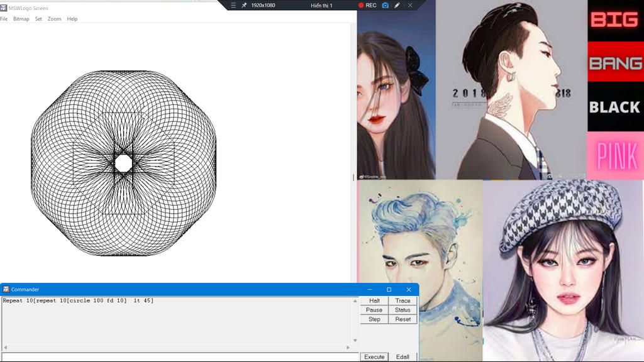Click the girl with houndstooth beret image
The width and height of the screenshot is (644, 362).
pyautogui.click(x=563, y=271)
